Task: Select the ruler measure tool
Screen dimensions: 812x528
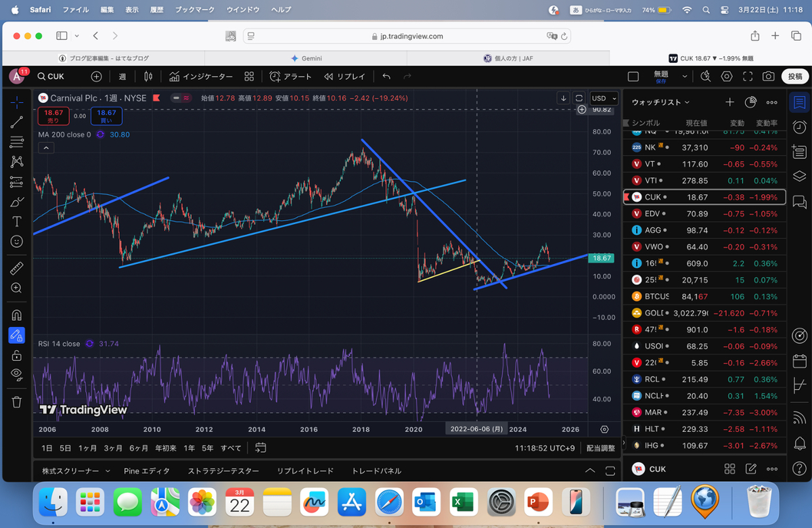Action: tap(17, 268)
